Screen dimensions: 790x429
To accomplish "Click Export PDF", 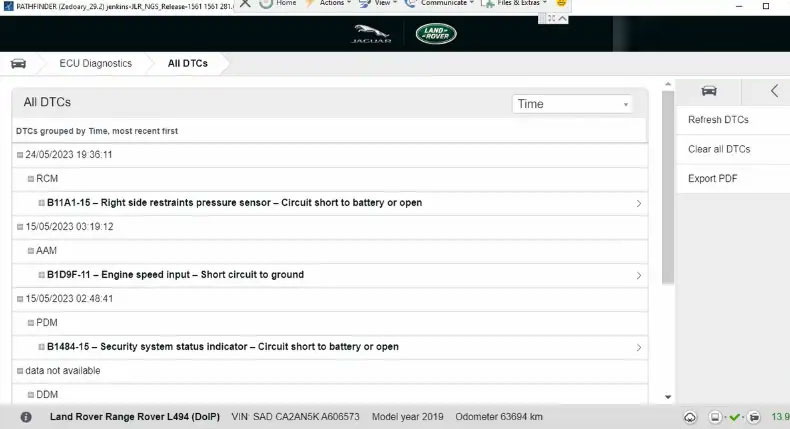I will coord(712,178).
